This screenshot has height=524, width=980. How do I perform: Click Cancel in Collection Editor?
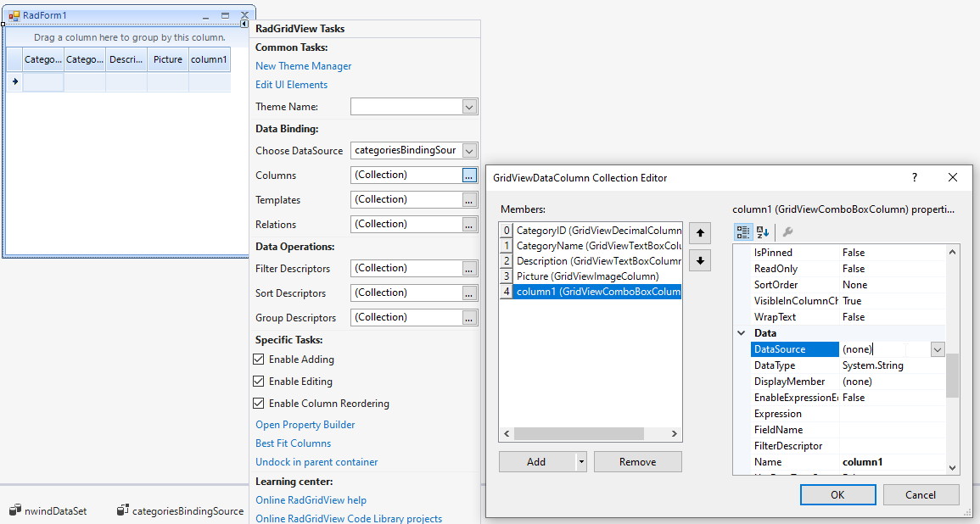pos(921,494)
